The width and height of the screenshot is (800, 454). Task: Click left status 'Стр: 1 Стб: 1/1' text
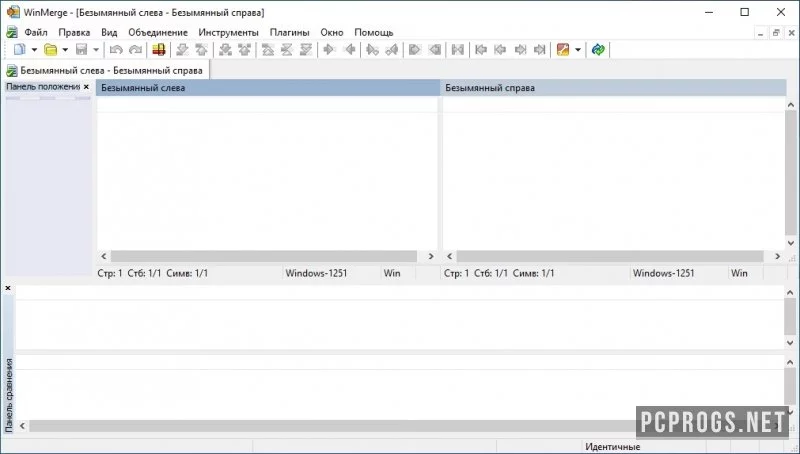click(129, 273)
